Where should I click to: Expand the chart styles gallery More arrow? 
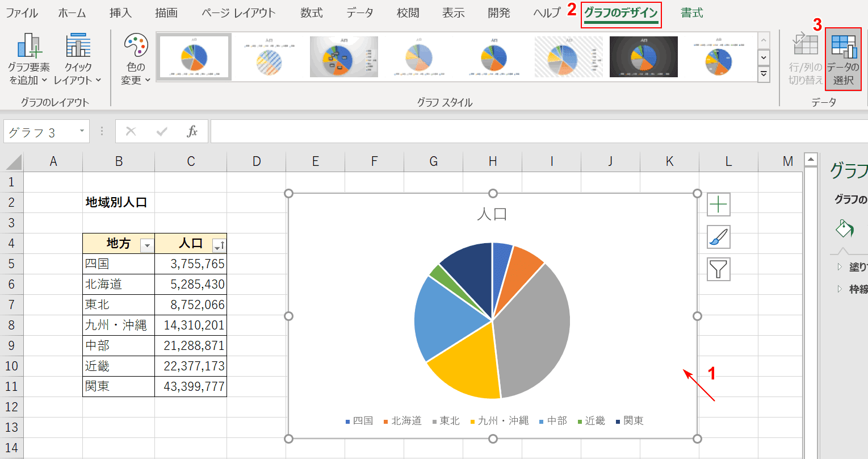[764, 74]
